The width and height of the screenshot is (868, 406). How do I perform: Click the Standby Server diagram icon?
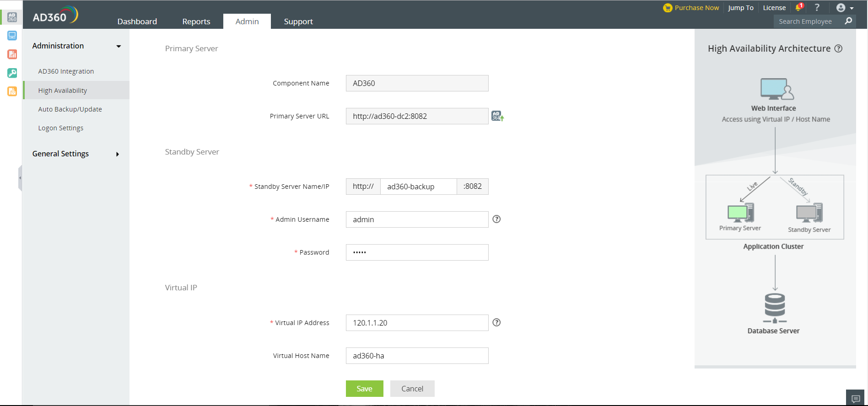click(809, 213)
